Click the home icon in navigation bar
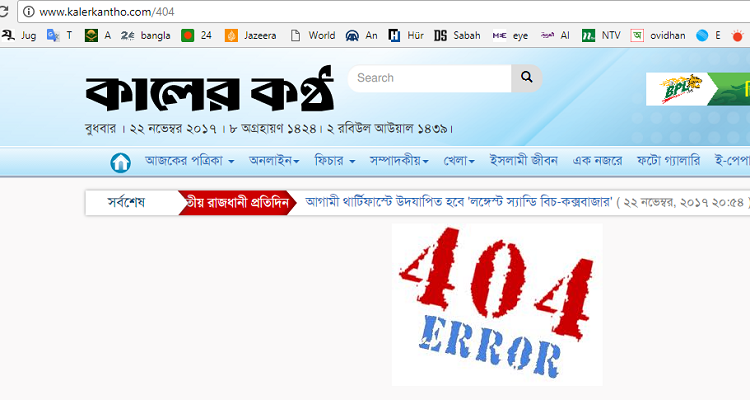 120,161
